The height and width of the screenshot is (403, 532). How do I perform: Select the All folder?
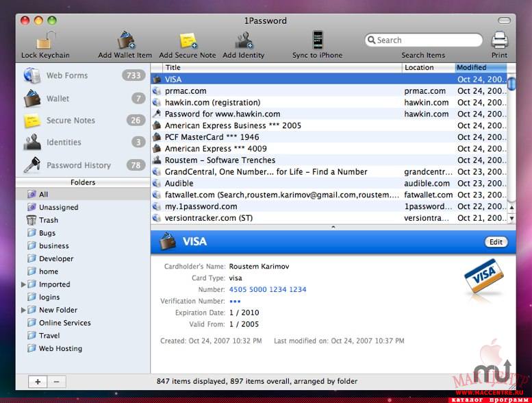[83, 194]
